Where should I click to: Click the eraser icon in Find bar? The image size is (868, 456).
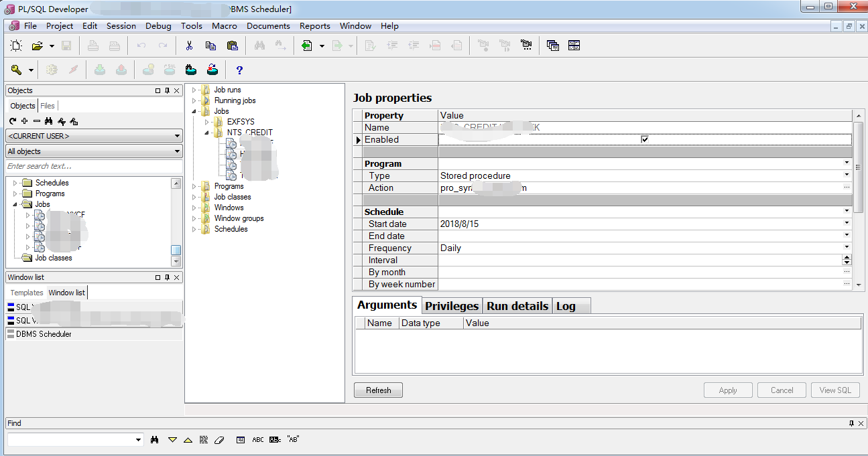point(219,440)
